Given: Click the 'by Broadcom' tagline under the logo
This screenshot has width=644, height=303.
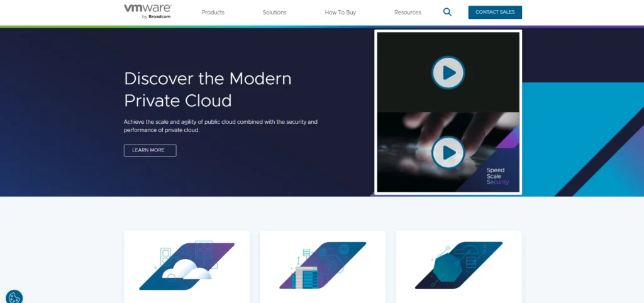Looking at the screenshot, I should pyautogui.click(x=156, y=17).
